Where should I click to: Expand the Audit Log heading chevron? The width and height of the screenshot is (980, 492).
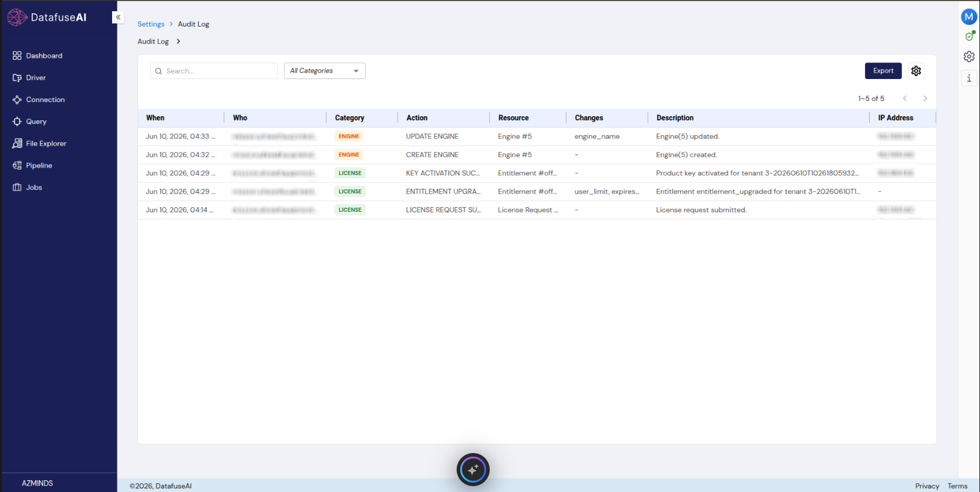pos(178,41)
